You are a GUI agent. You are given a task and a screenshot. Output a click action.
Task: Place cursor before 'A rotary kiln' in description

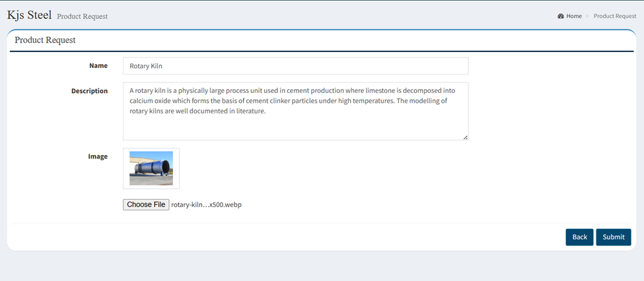click(129, 90)
